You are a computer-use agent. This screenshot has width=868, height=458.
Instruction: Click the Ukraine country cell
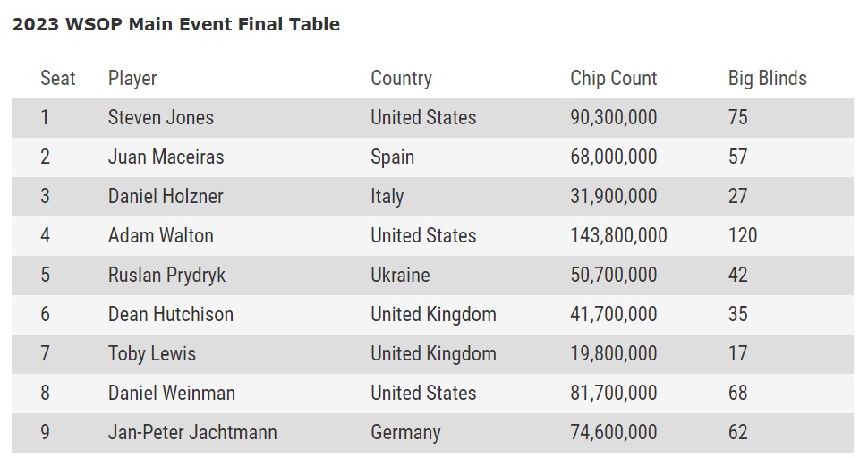400,275
